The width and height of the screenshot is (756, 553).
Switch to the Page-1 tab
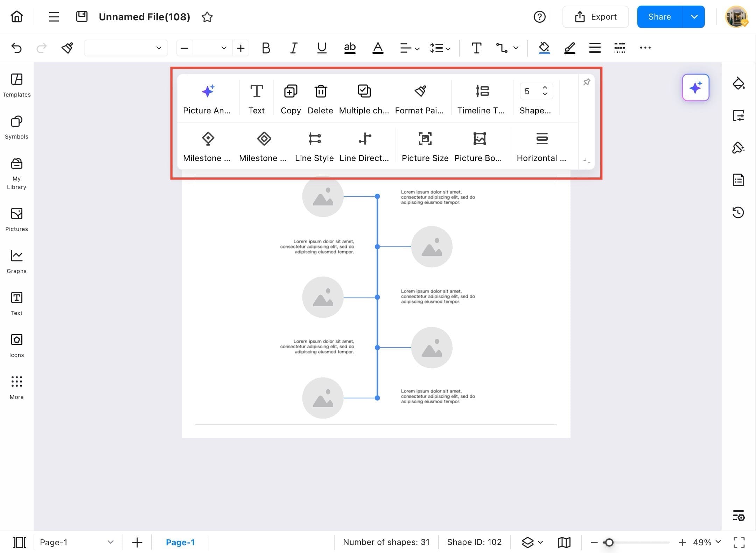click(181, 542)
